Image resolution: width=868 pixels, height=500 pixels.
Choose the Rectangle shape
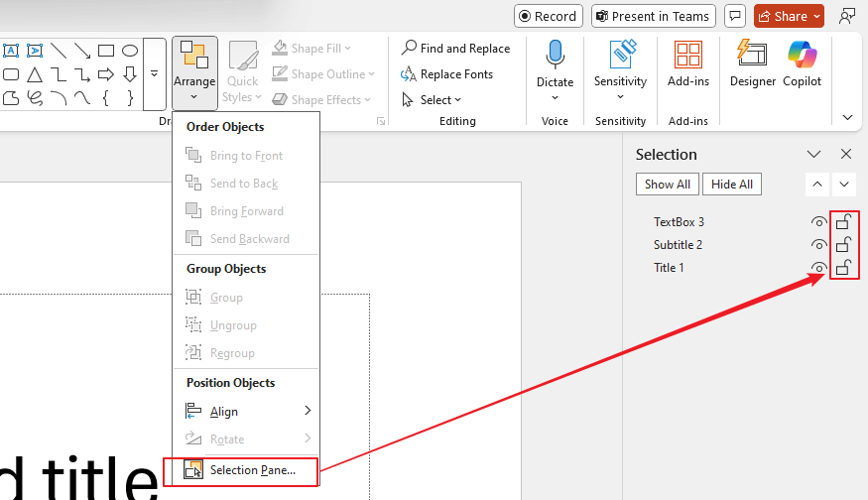pos(106,51)
